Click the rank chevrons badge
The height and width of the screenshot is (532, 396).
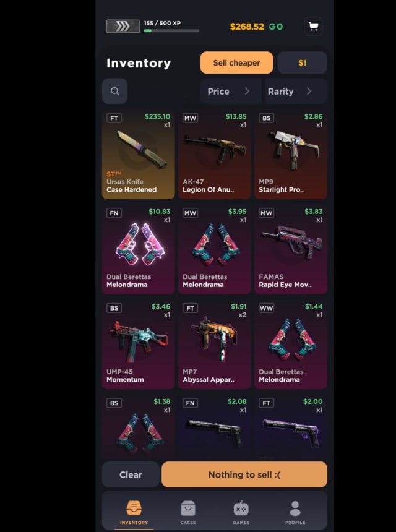(x=123, y=26)
